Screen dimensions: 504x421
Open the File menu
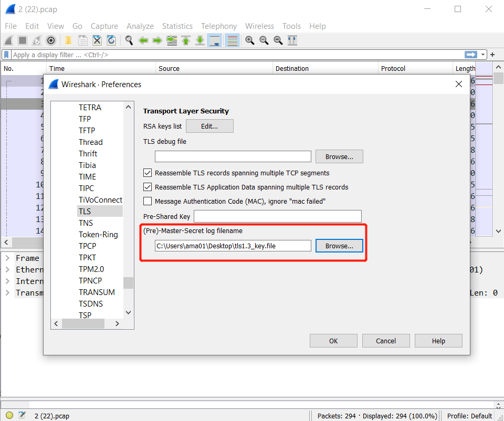(10, 26)
